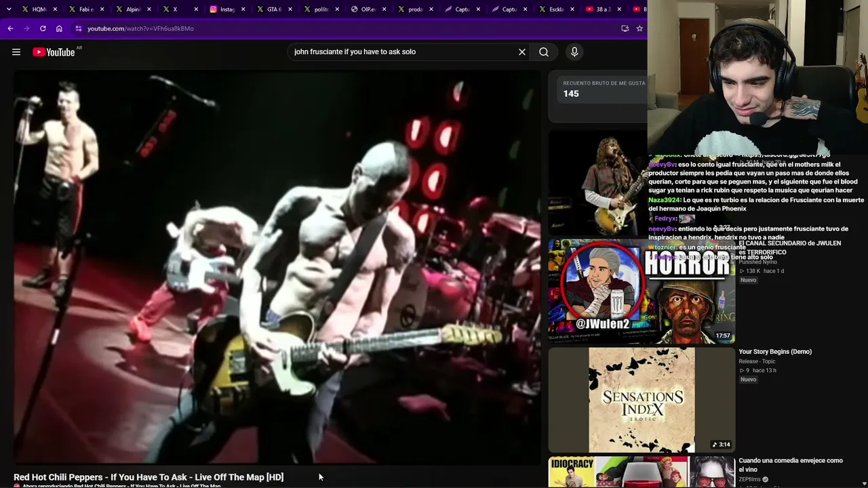Click the video title text
The width and height of the screenshot is (868, 488).
(149, 477)
